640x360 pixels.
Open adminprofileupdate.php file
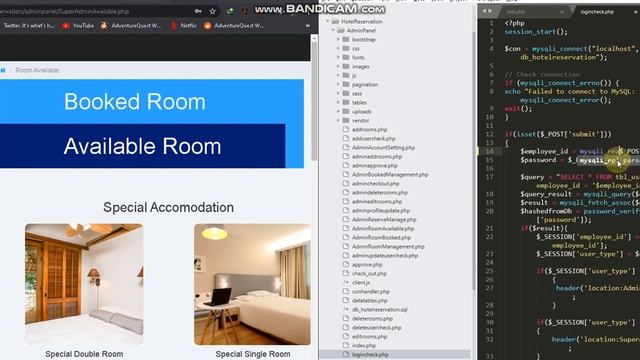pos(381,211)
